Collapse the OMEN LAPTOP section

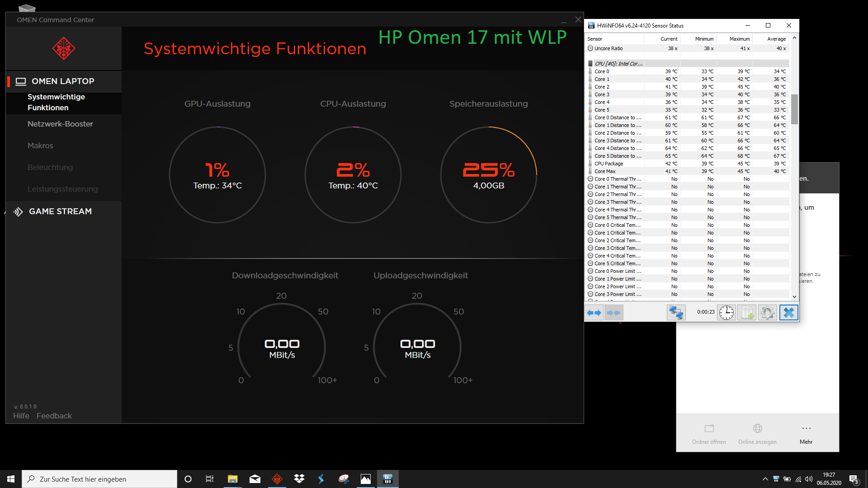63,81
